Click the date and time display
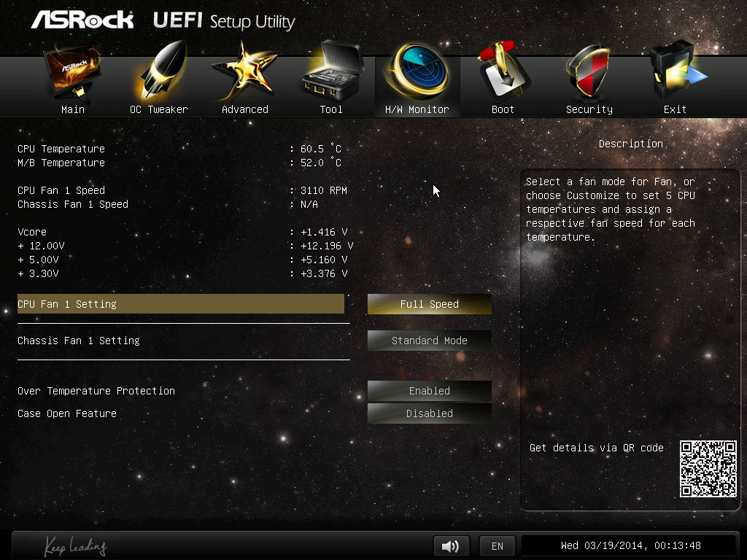 (x=630, y=545)
